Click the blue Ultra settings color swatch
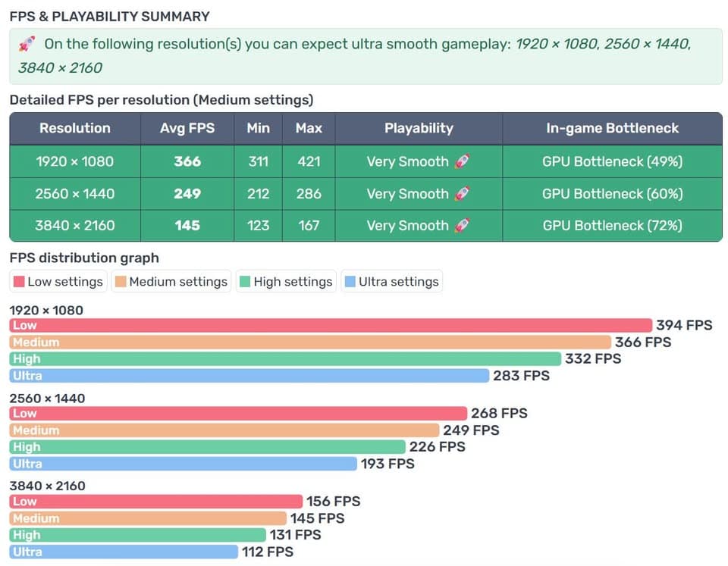728x566 pixels. 350,282
